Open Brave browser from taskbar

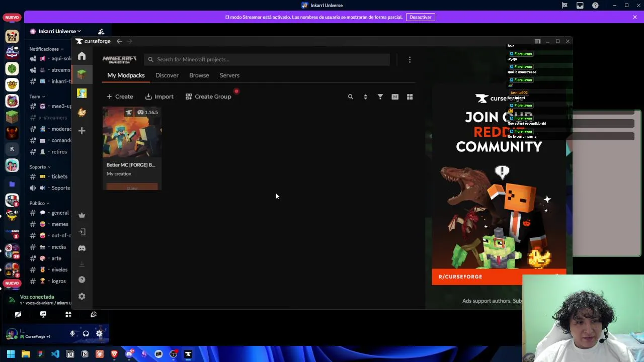click(x=114, y=354)
